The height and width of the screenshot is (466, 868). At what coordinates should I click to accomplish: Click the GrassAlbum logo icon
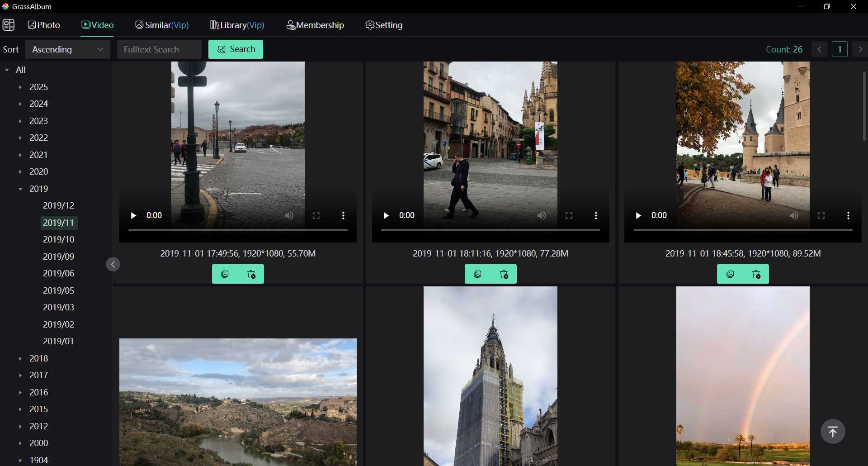(6, 6)
